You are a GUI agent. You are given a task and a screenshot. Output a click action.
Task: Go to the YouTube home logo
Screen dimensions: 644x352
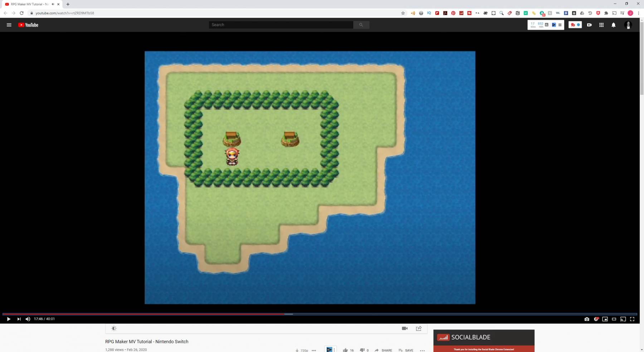pos(28,25)
